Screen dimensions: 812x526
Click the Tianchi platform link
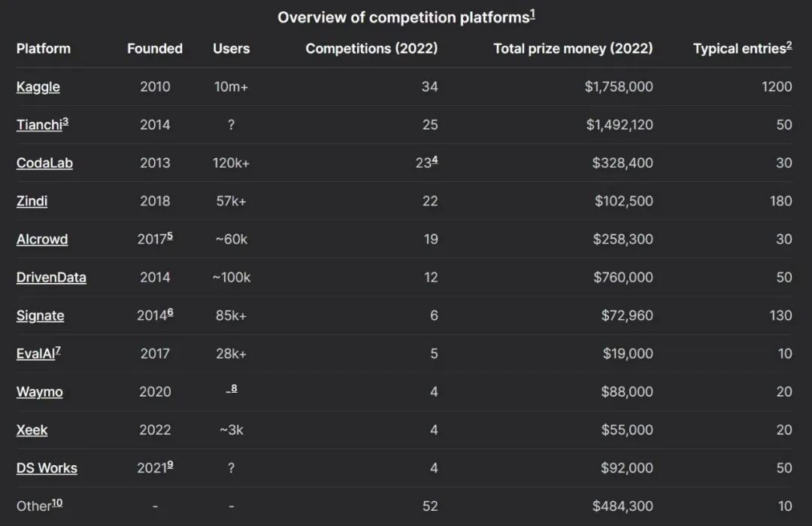tap(38, 125)
